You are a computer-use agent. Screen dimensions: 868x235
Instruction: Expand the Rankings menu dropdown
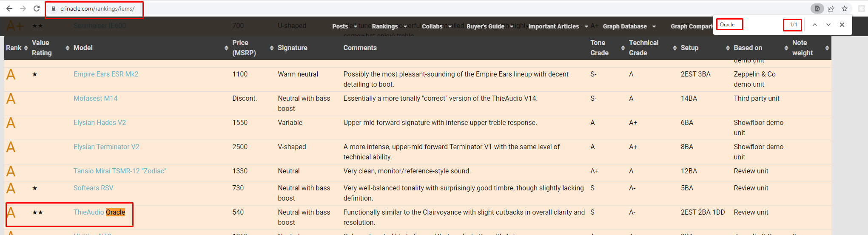(390, 26)
